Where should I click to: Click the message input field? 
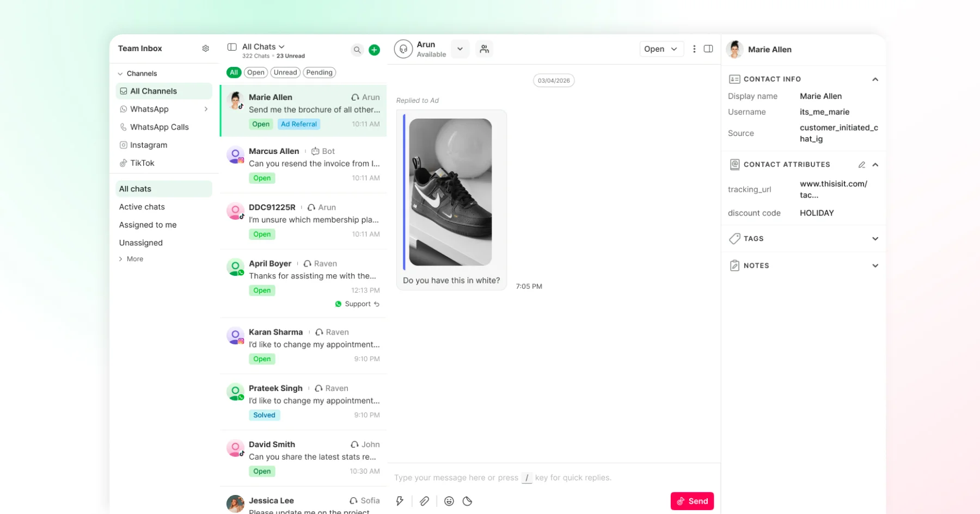(554, 478)
